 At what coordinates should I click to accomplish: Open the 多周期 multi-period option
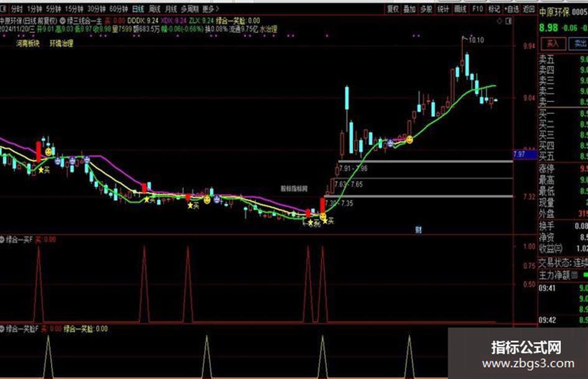(190, 8)
